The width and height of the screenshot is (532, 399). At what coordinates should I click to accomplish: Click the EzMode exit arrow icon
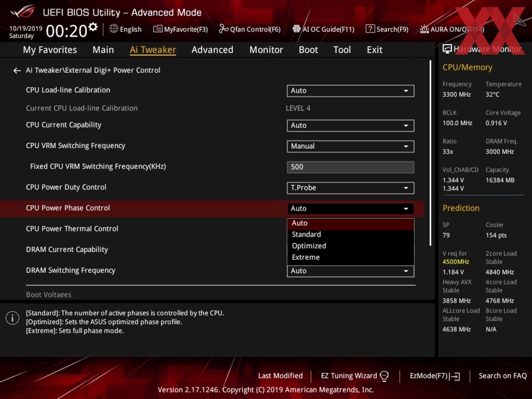pyautogui.click(x=455, y=376)
